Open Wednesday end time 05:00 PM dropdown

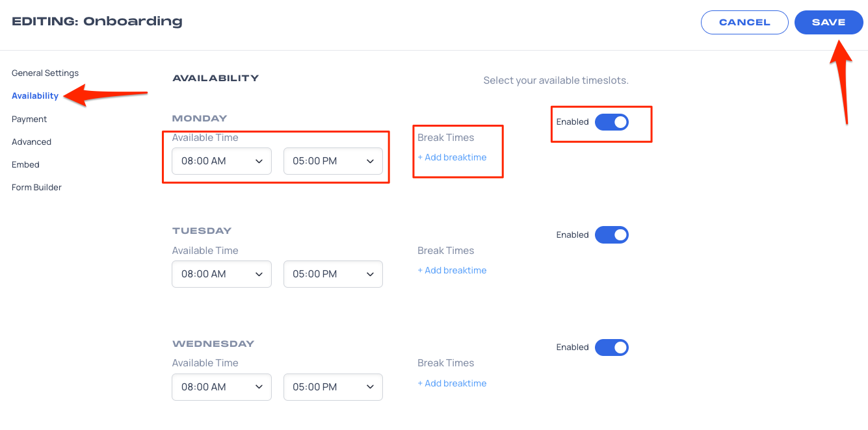(x=333, y=387)
